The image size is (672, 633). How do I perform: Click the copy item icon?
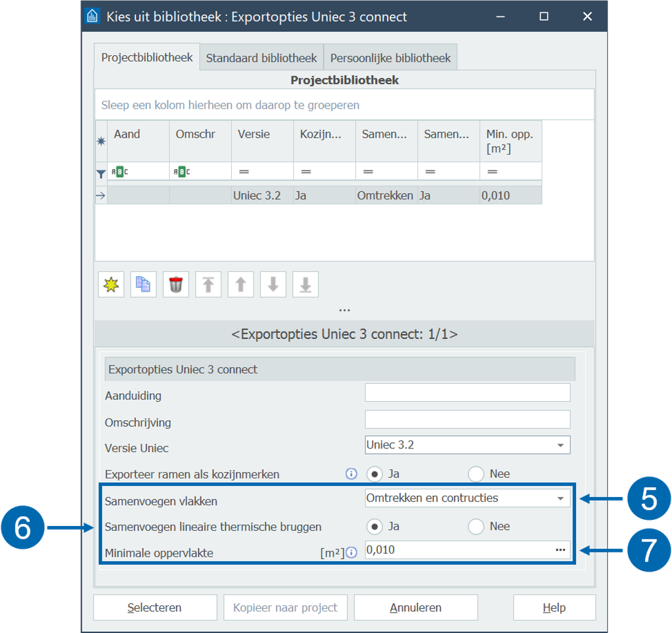pos(143,285)
